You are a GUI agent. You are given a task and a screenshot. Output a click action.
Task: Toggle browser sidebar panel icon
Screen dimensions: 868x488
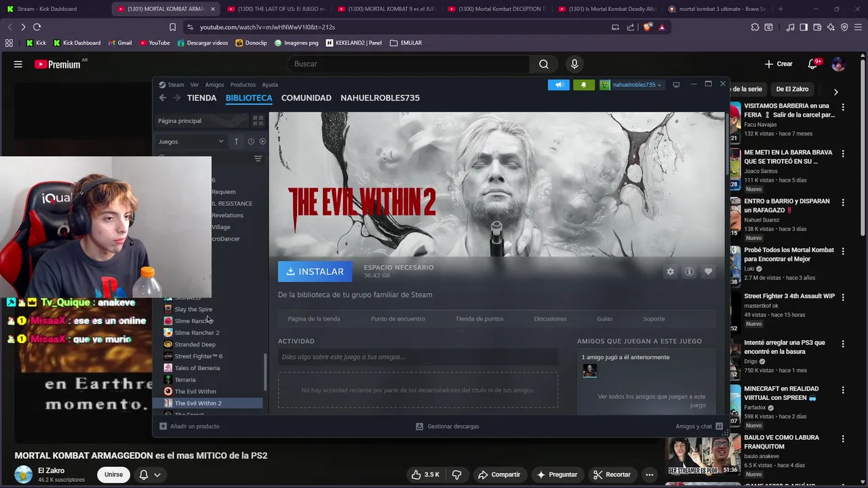click(x=804, y=27)
